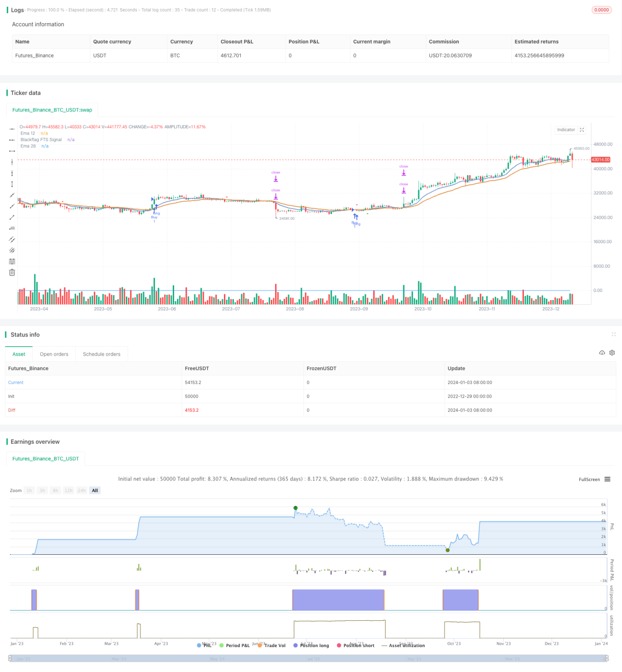Set zoom range to 12h

coord(68,490)
